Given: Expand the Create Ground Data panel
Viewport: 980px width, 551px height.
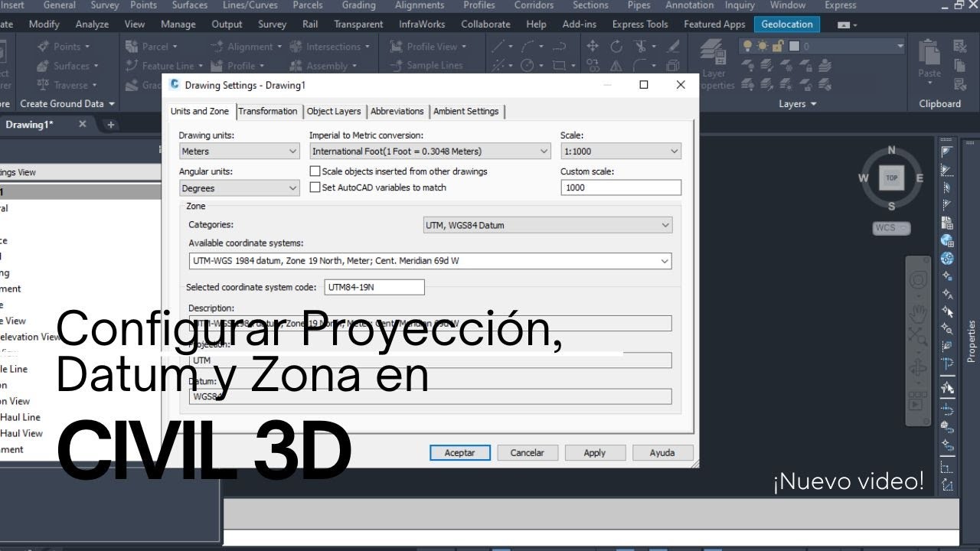Looking at the screenshot, I should click(x=67, y=103).
